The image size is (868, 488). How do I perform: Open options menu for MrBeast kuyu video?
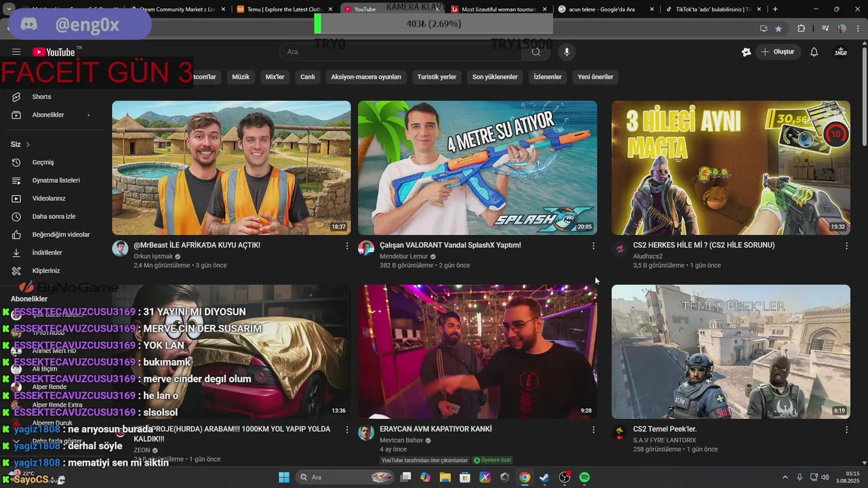pos(347,246)
